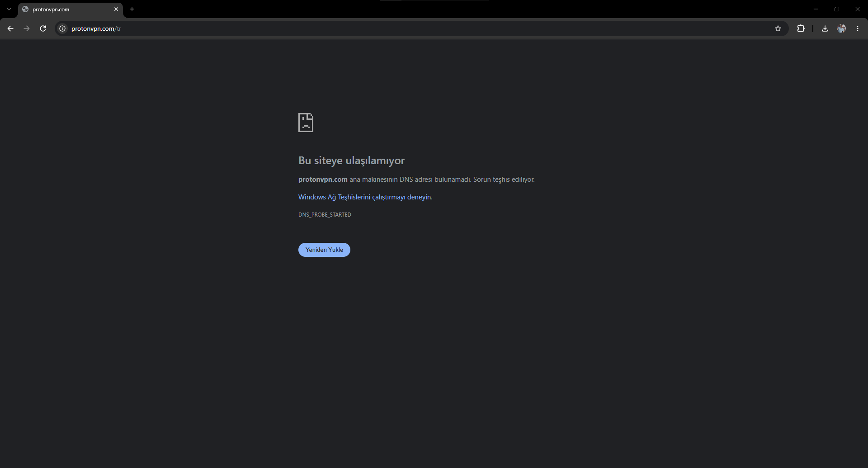The image size is (868, 468).
Task: Click the Bu siteye ulaşılamıyor heading
Action: [x=351, y=161]
